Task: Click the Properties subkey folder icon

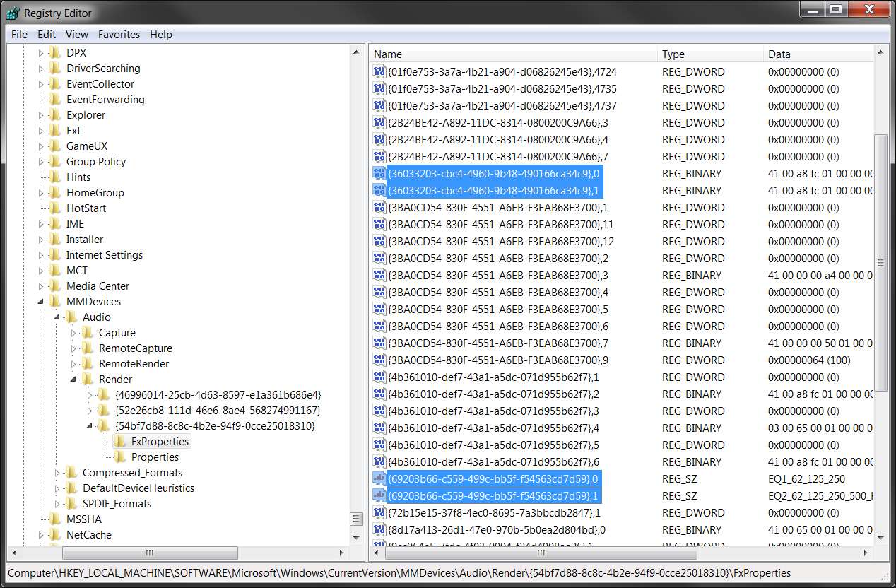Action: pos(120,457)
